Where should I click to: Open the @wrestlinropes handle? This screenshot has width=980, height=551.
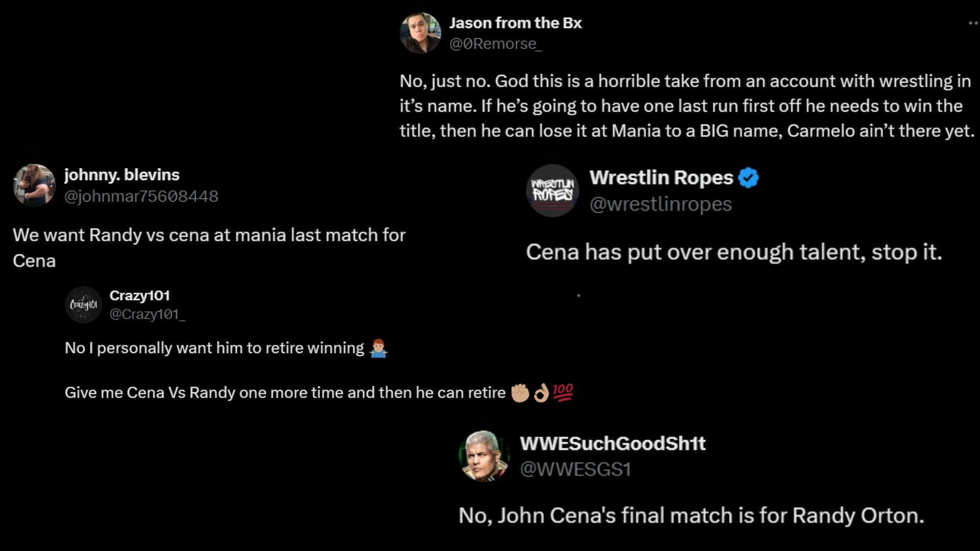[660, 204]
